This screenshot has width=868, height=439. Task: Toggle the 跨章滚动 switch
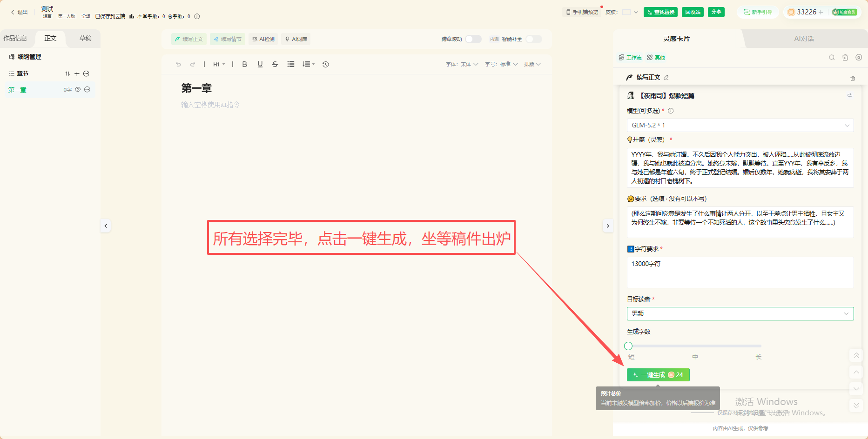click(473, 39)
